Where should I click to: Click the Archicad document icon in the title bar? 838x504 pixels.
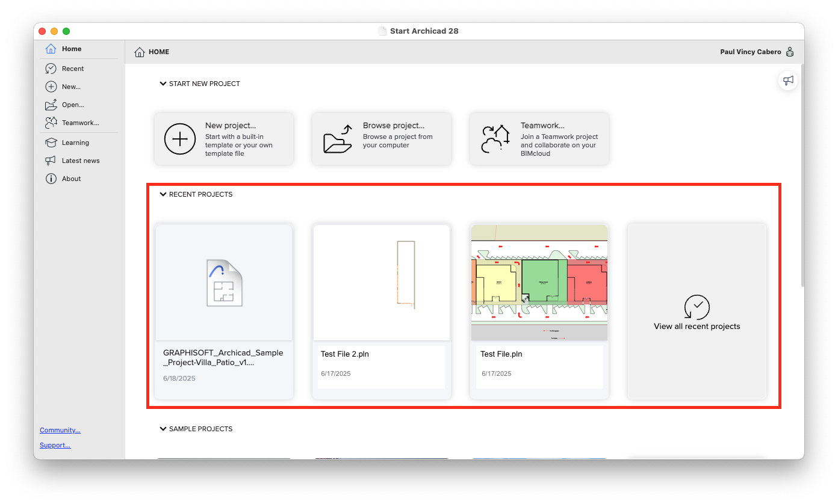pyautogui.click(x=382, y=31)
